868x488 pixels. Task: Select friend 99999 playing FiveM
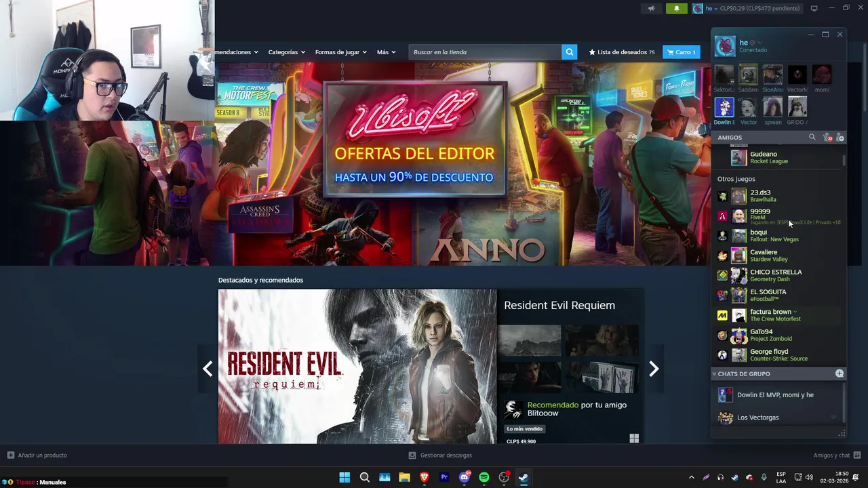[780, 216]
